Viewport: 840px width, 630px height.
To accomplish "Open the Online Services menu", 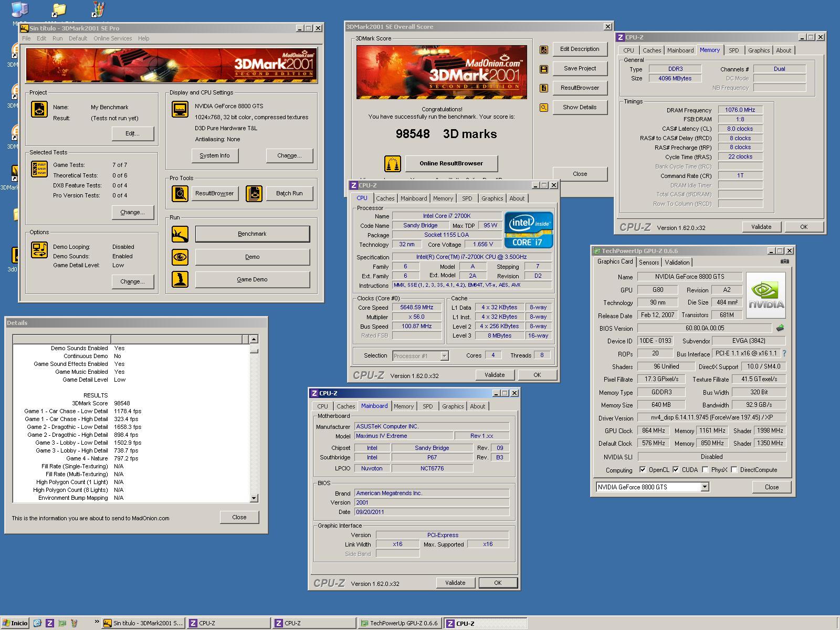I will pyautogui.click(x=113, y=38).
